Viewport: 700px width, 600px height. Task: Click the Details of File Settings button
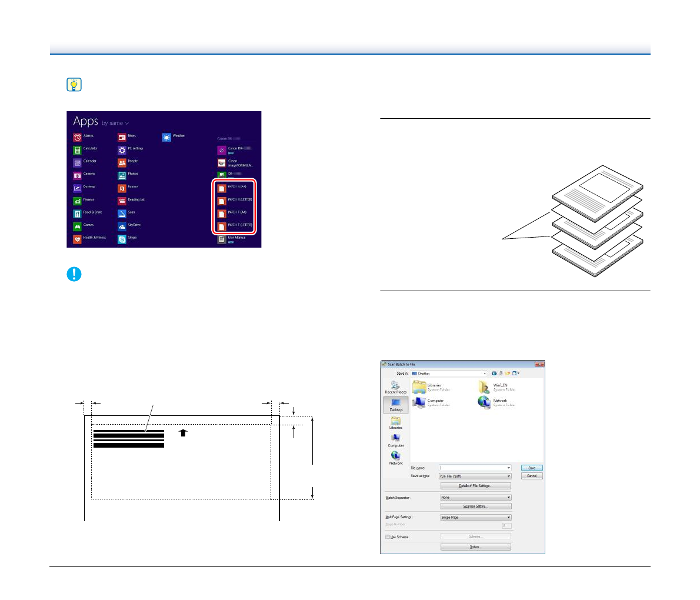(x=475, y=486)
